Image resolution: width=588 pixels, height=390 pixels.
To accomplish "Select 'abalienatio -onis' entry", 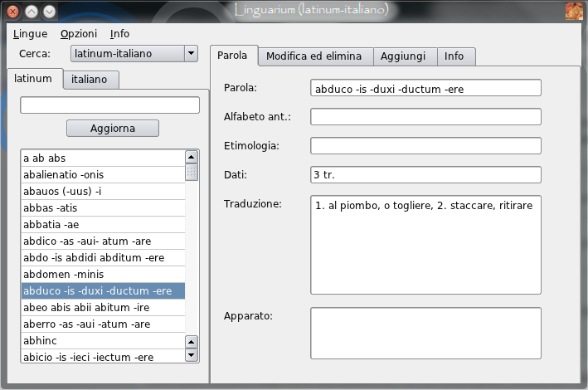I will click(x=103, y=175).
